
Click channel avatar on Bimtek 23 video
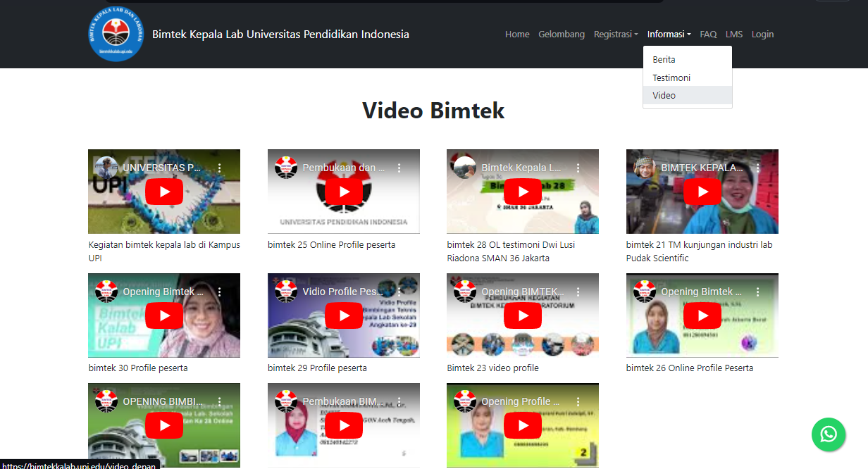(464, 292)
